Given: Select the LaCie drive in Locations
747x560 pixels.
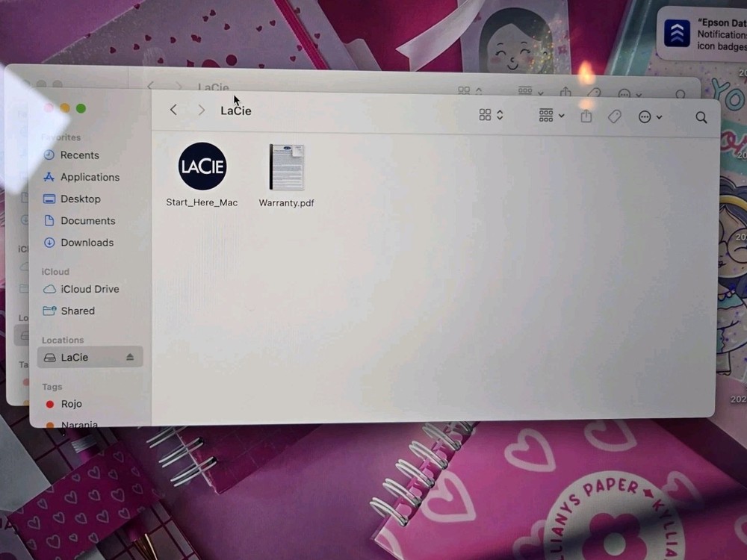Looking at the screenshot, I should point(90,357).
